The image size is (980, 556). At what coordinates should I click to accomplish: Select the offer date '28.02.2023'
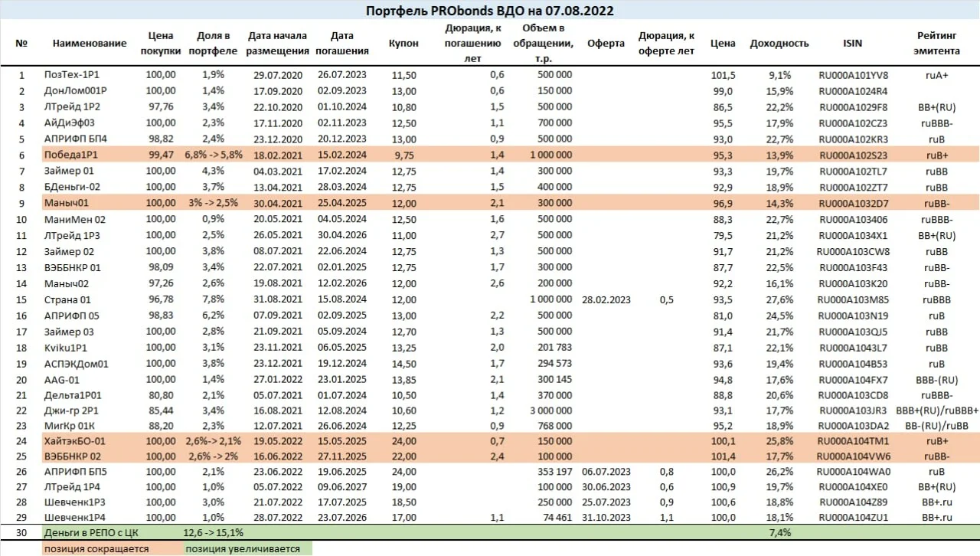click(x=606, y=300)
